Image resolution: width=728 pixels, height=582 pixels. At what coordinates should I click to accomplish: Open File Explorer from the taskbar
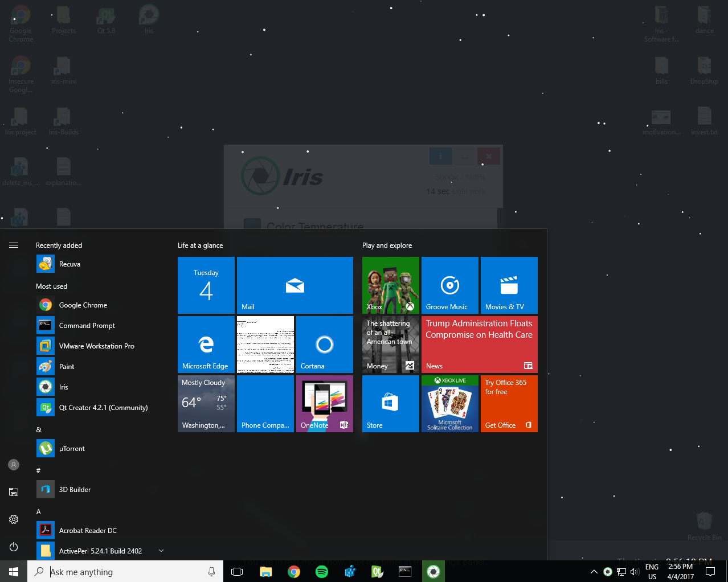coord(265,571)
